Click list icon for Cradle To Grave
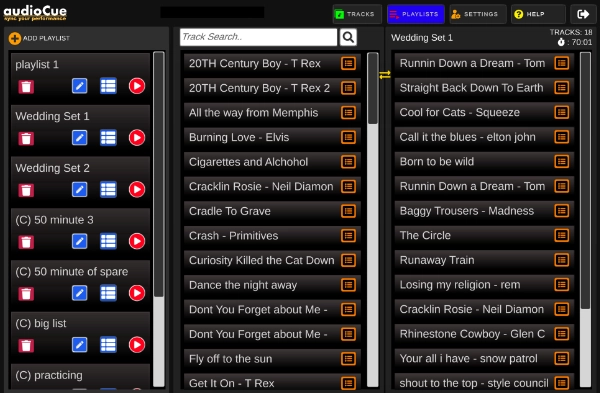 tap(348, 211)
